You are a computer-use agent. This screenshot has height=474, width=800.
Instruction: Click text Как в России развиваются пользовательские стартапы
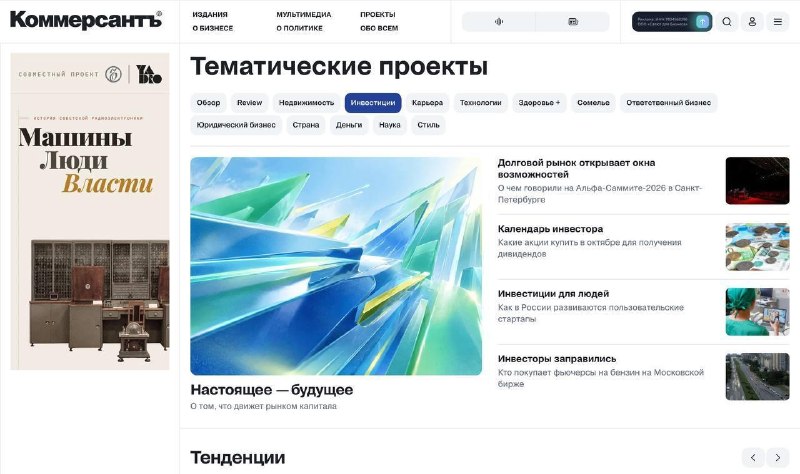tap(590, 313)
